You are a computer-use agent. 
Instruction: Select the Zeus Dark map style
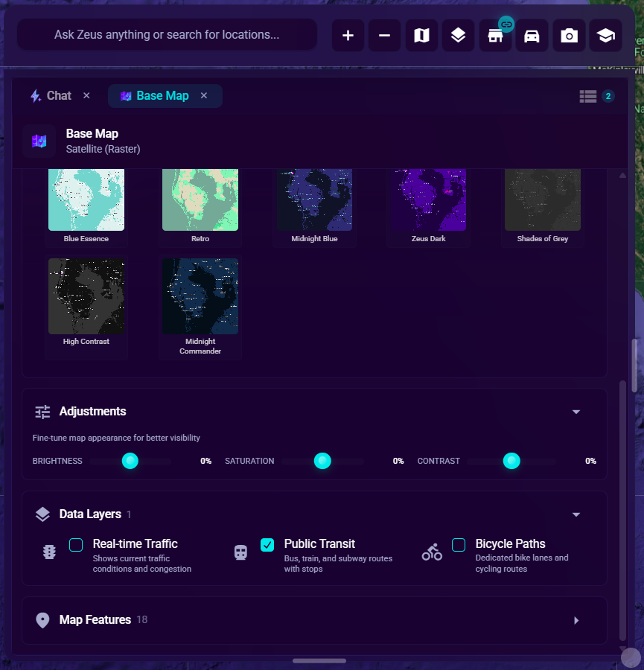pyautogui.click(x=429, y=207)
